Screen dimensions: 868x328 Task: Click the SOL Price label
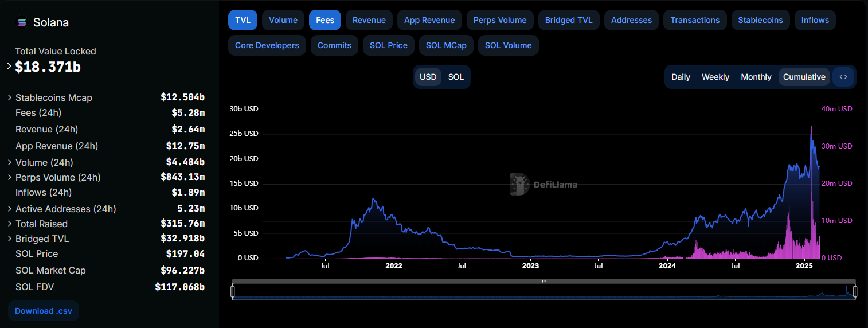(x=37, y=253)
